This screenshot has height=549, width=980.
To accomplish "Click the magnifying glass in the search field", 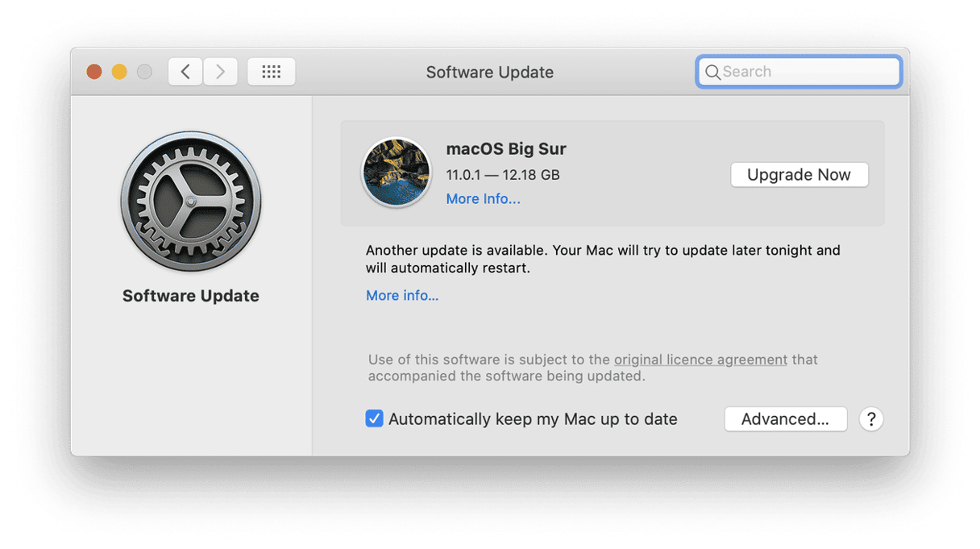I will click(x=712, y=72).
